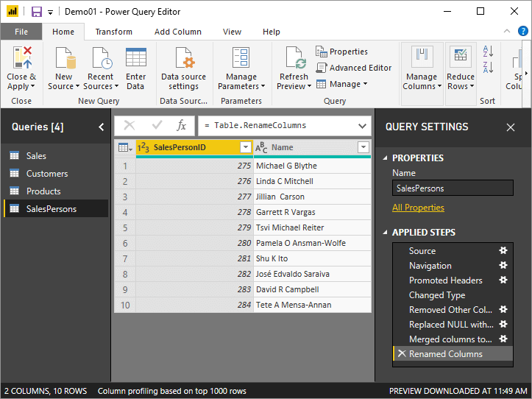
Task: Select the Promoted Headers step
Action: tap(446, 280)
